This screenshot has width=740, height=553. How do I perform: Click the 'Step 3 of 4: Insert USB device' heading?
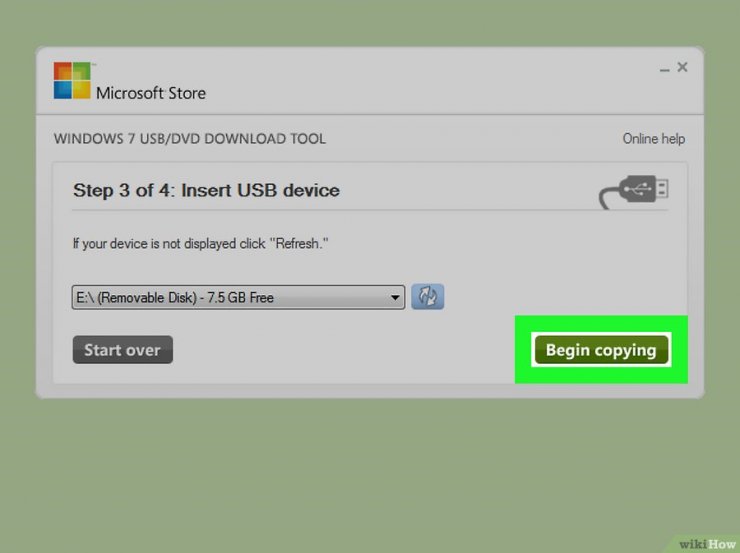pyautogui.click(x=206, y=190)
